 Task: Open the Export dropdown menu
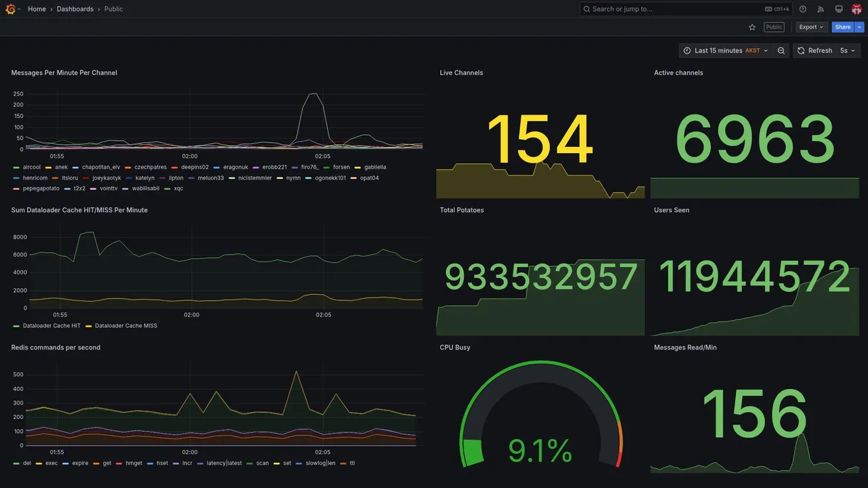click(811, 27)
